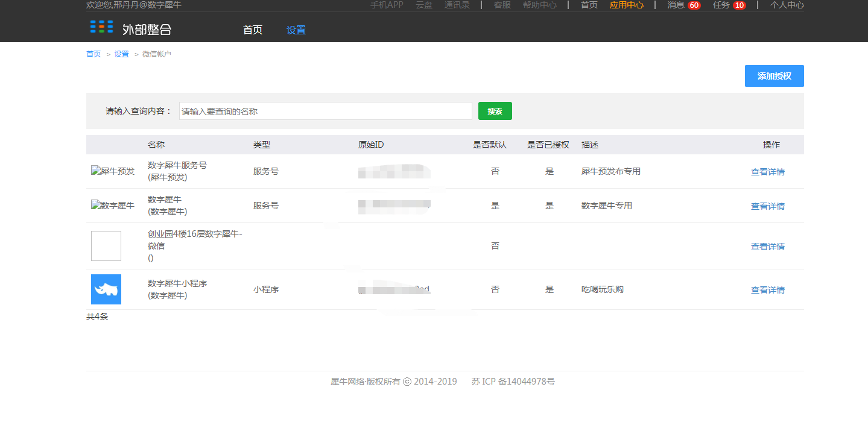
Task: Open 消息 in top bar
Action: click(676, 5)
